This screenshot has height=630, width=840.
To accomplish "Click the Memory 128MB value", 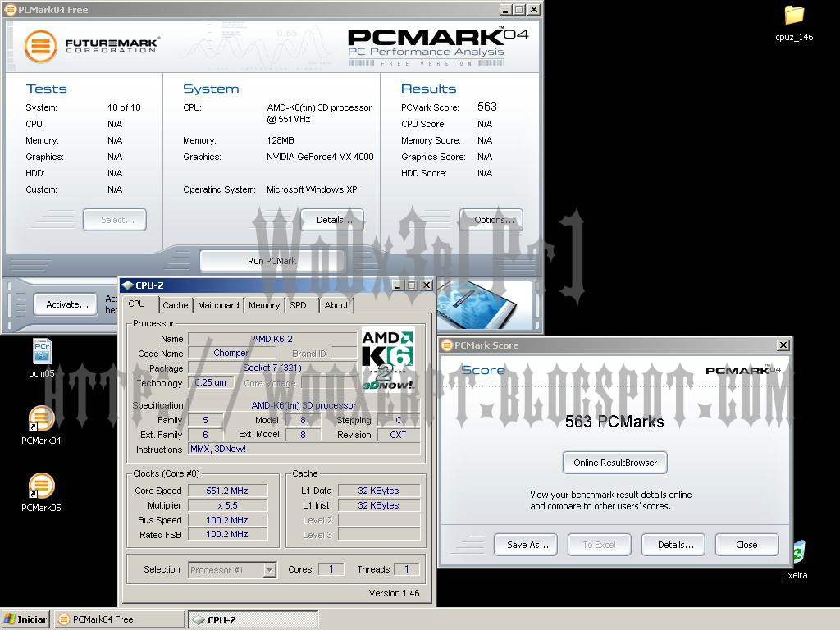I will click(281, 140).
